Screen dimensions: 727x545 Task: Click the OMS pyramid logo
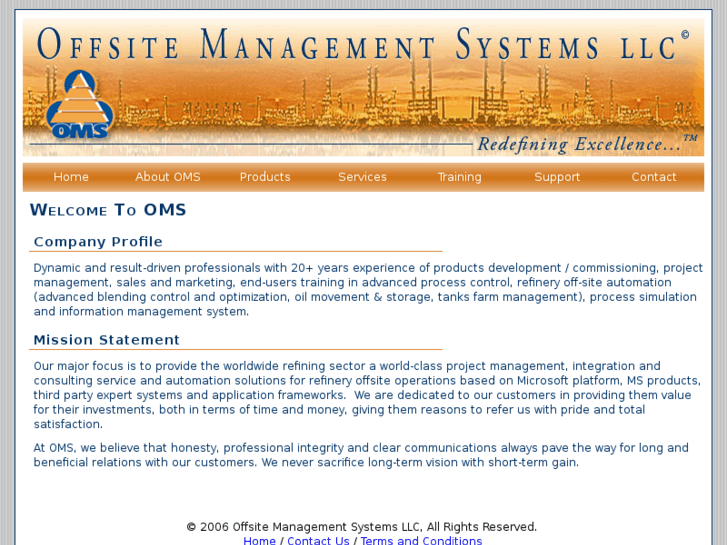(x=80, y=104)
